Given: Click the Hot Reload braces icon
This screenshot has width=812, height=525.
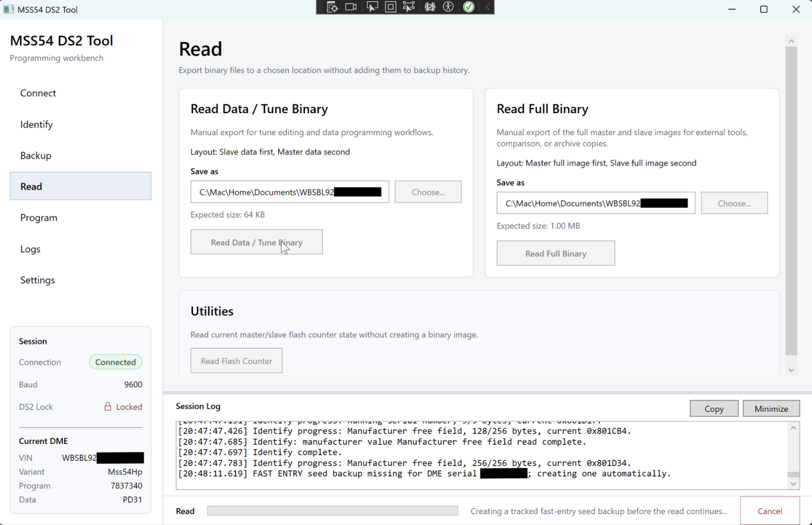Looking at the screenshot, I should (x=430, y=7).
